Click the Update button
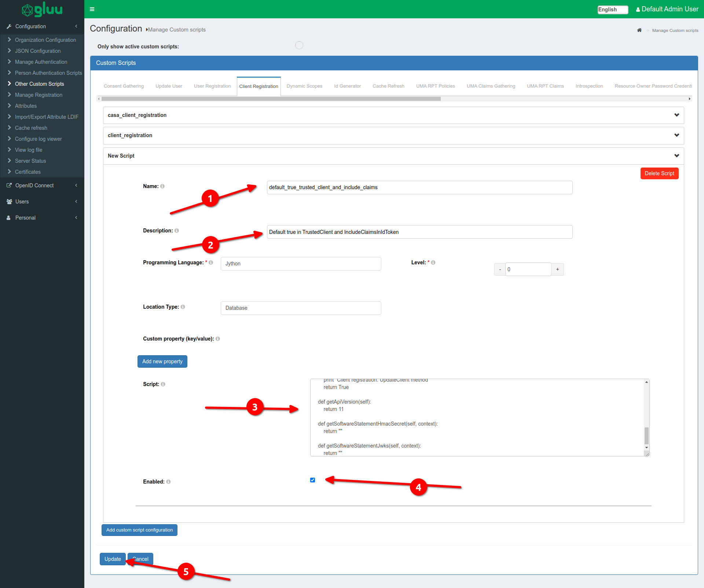This screenshot has height=588, width=704. point(113,559)
